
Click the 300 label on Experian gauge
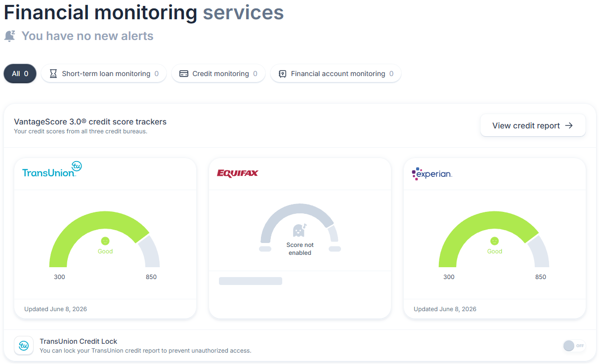[449, 277]
